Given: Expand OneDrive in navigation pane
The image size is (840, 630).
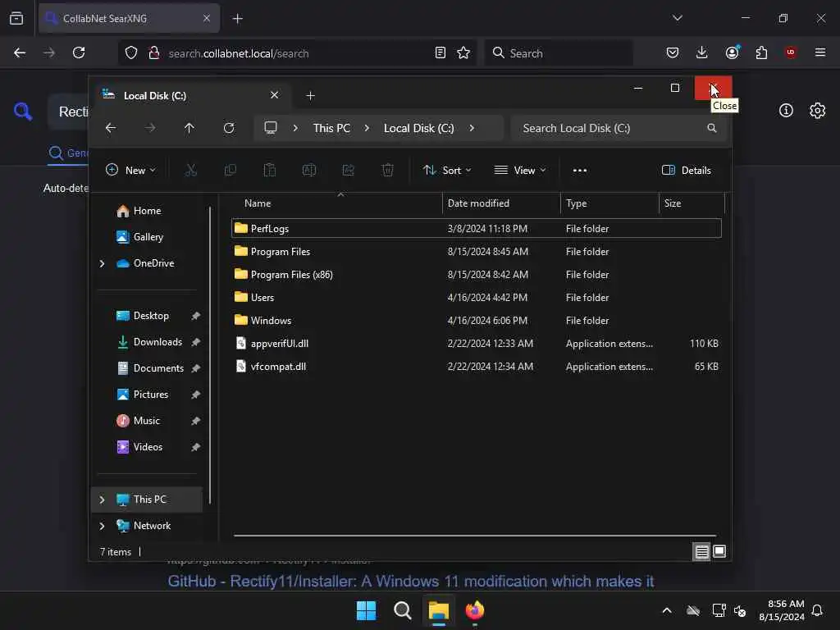Looking at the screenshot, I should 102,263.
